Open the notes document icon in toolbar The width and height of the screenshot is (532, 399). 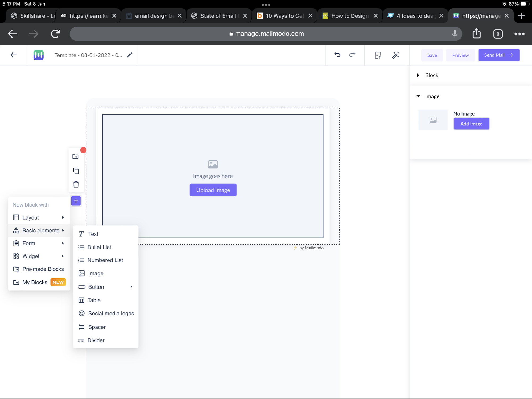(x=378, y=55)
